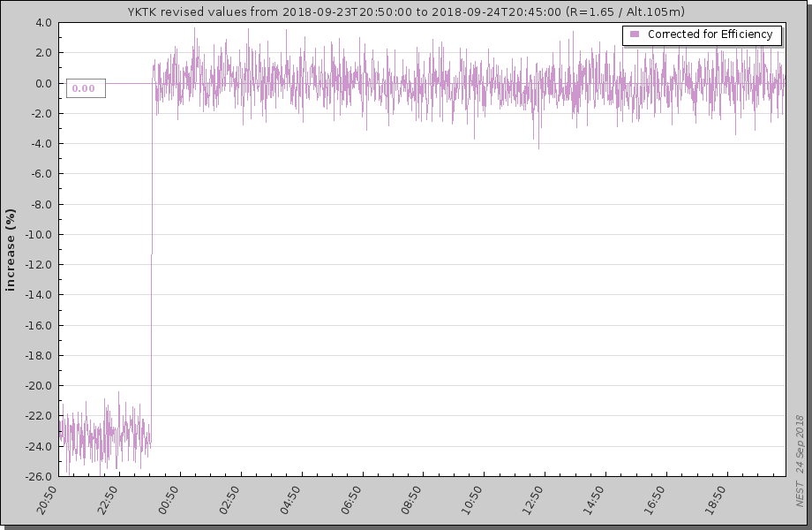Click the 16:50 x-axis time label
This screenshot has height=530, width=812.
[x=655, y=500]
